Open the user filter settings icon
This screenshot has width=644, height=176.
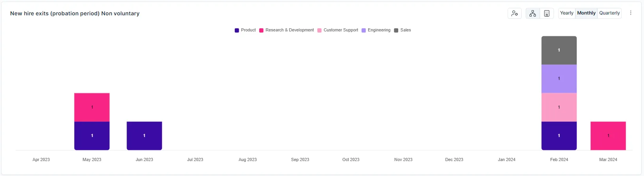pos(515,13)
